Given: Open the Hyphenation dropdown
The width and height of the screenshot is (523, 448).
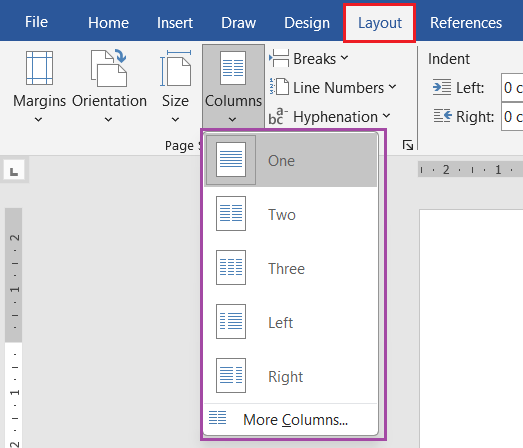Looking at the screenshot, I should pos(330,116).
